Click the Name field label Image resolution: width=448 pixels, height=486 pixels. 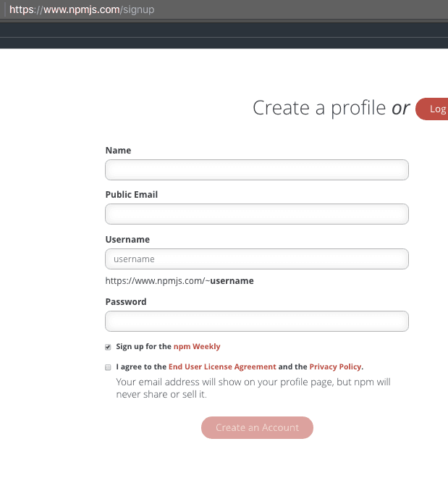[118, 151]
